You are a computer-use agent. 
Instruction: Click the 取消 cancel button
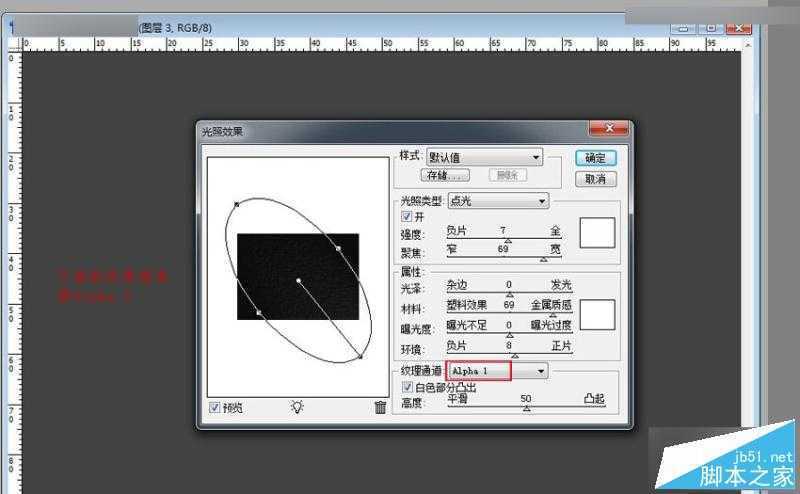pyautogui.click(x=595, y=179)
